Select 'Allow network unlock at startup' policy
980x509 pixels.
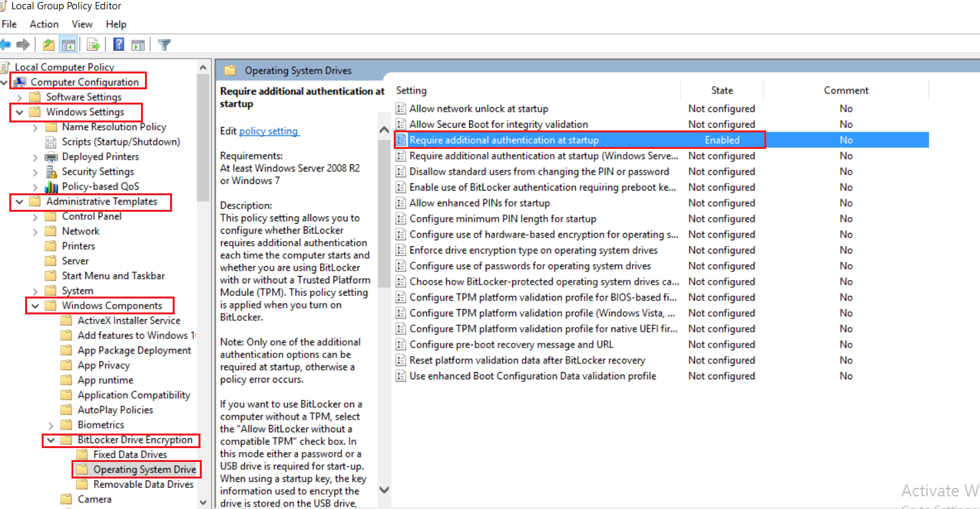[x=478, y=109]
